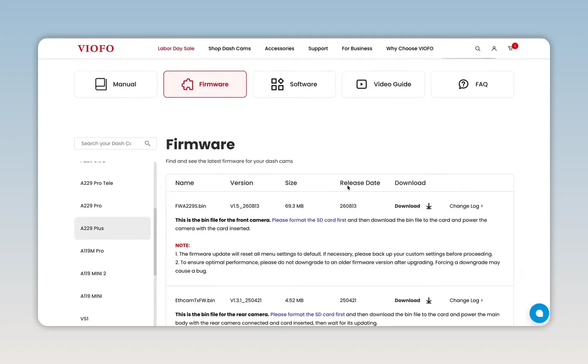
Task: Click the Version column header
Action: tap(242, 183)
